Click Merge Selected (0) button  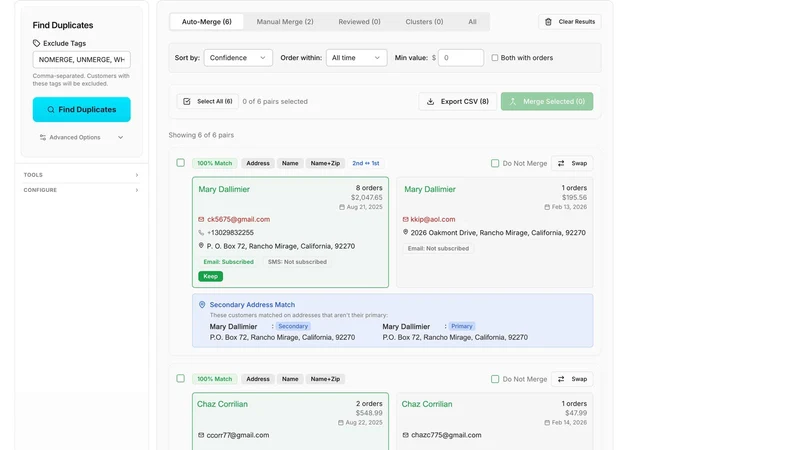[x=547, y=102]
